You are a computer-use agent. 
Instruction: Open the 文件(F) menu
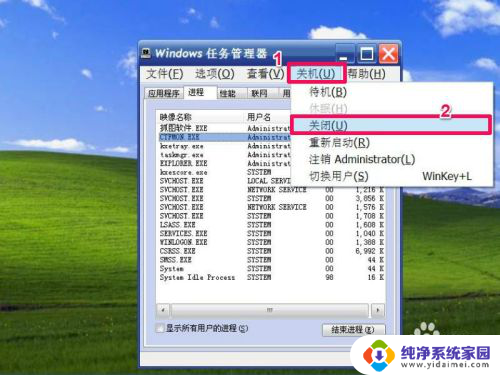165,74
